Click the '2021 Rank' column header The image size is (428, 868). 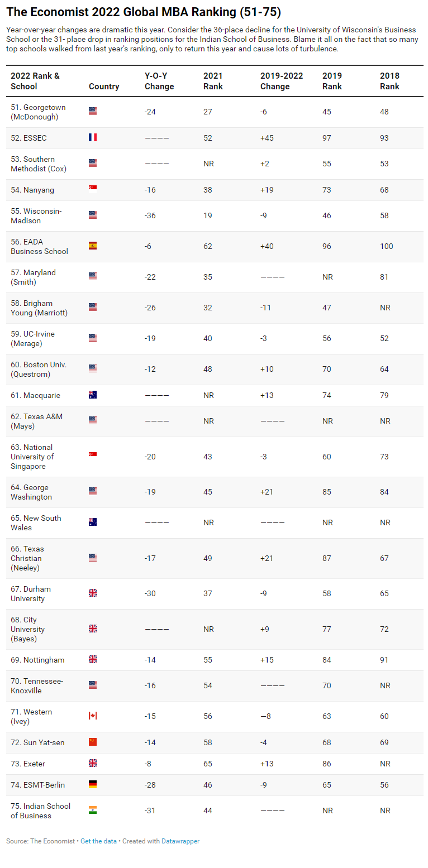click(213, 81)
